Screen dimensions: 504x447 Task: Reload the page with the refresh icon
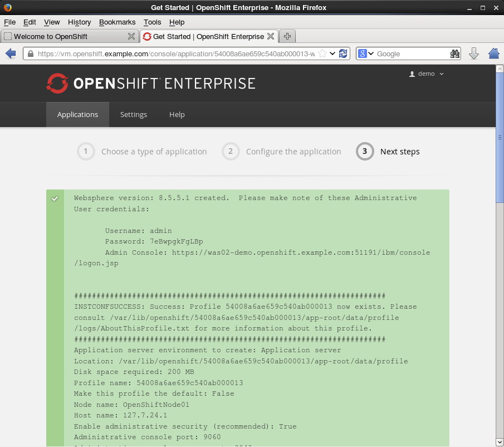point(343,54)
